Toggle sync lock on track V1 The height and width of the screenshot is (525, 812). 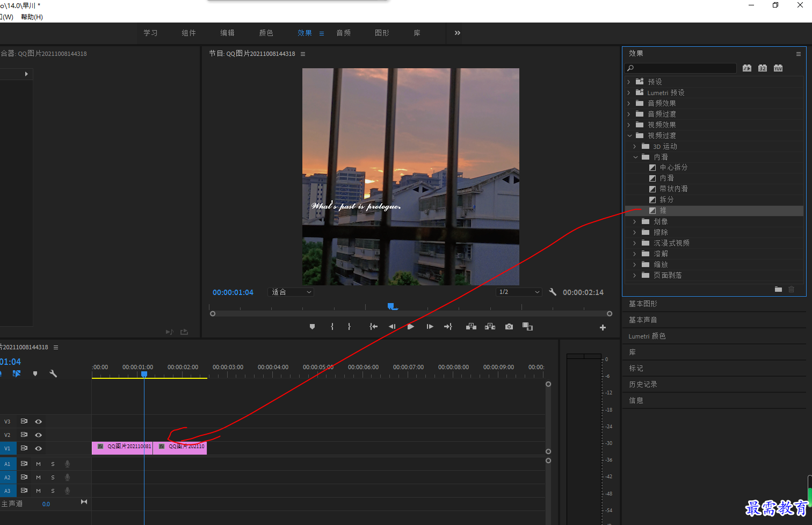(24, 448)
